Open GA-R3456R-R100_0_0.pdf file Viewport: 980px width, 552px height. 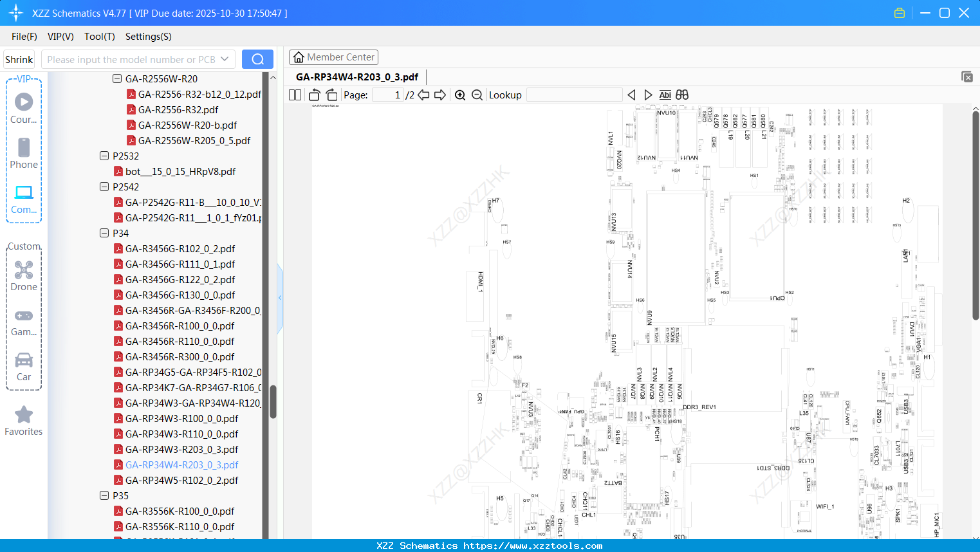[x=180, y=326]
